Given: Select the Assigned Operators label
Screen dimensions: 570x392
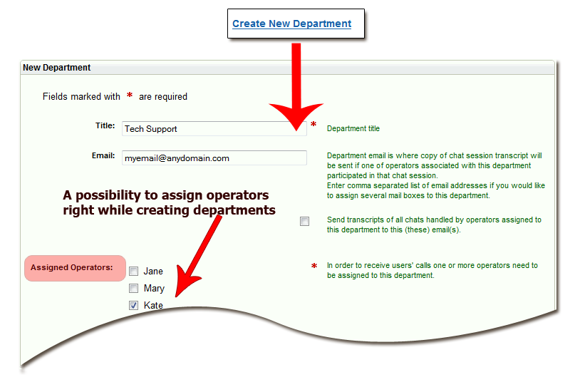Looking at the screenshot, I should [x=72, y=268].
